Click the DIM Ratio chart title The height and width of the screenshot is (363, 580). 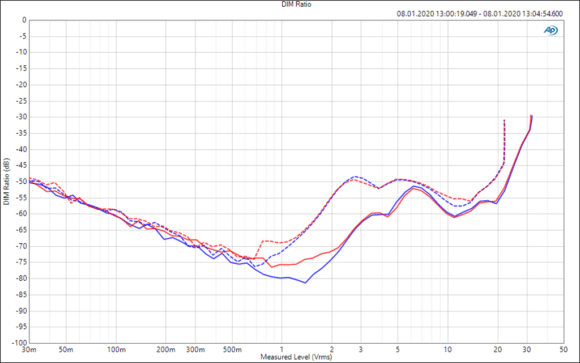tap(296, 4)
